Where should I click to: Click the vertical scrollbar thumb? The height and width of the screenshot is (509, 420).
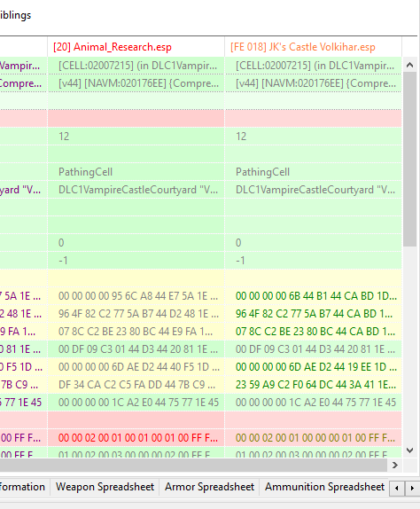tap(409, 159)
